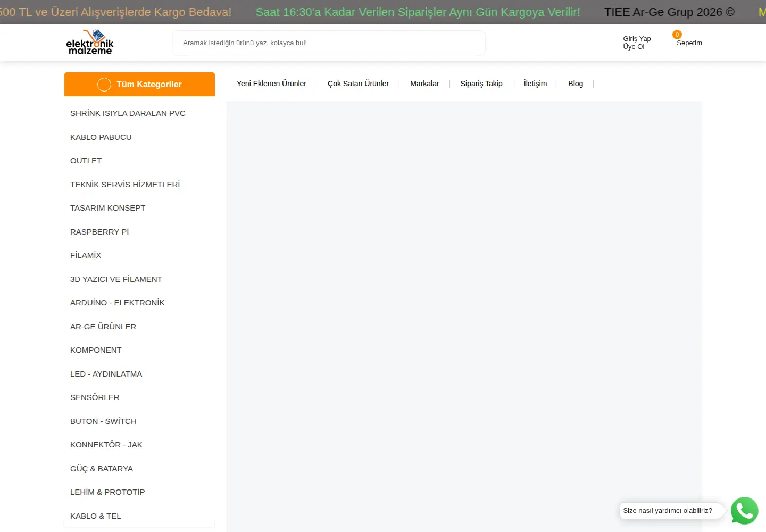The width and height of the screenshot is (766, 532).
Task: Open TEKNİK SERVİS HİZMETLERİ category
Action: 125,185
